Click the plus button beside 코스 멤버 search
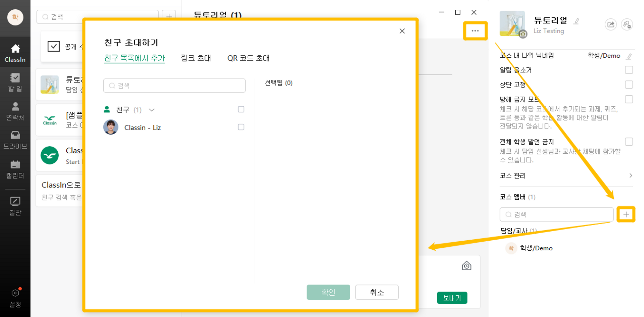Image resolution: width=644 pixels, height=317 pixels. pyautogui.click(x=626, y=214)
